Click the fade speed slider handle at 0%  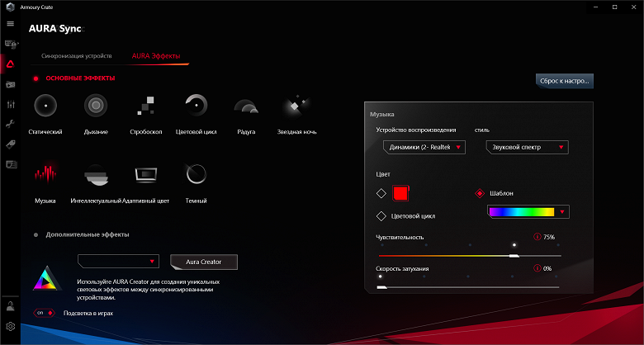pos(382,287)
